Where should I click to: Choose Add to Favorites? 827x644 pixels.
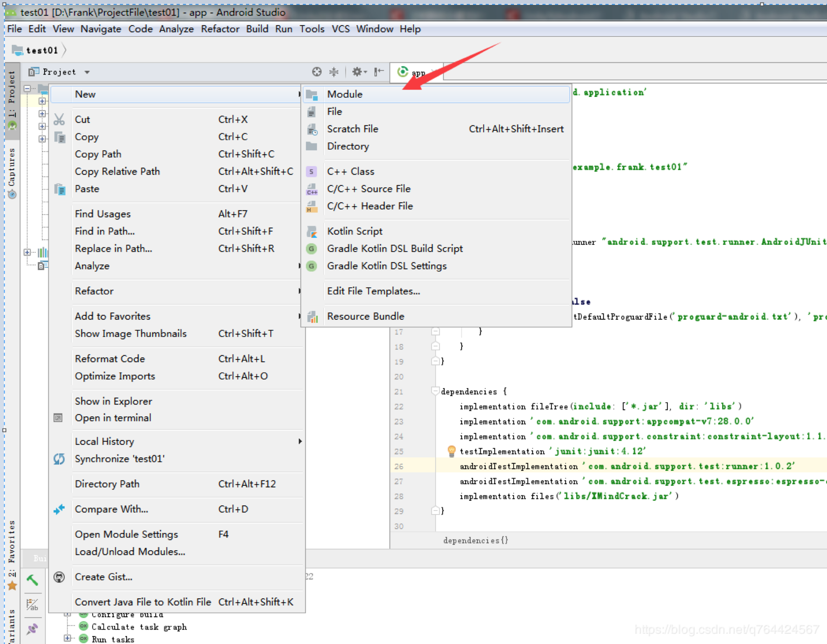click(176, 317)
